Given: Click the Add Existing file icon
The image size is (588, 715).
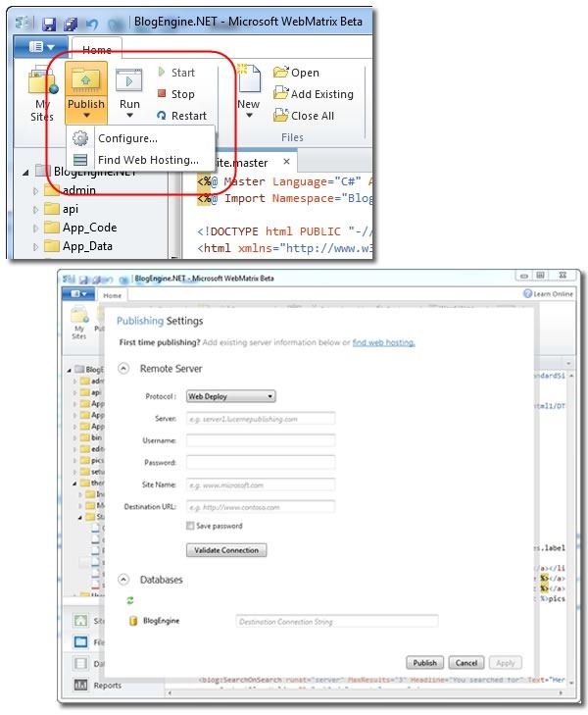Looking at the screenshot, I should [x=281, y=94].
